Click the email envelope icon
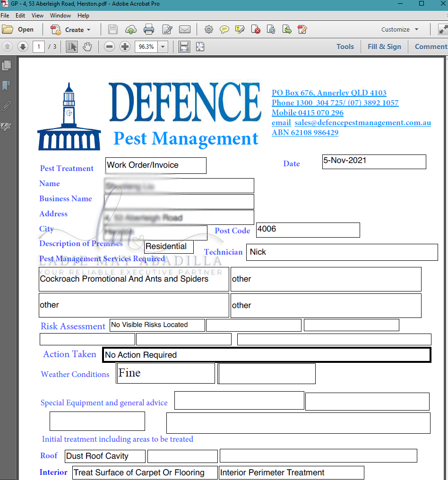The image size is (448, 480). tap(185, 29)
